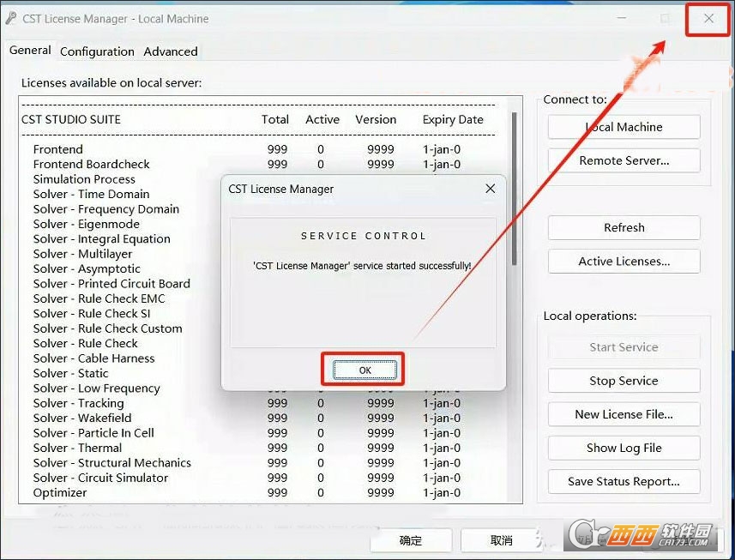Click Save Status Report...
735x560 pixels.
[624, 482]
